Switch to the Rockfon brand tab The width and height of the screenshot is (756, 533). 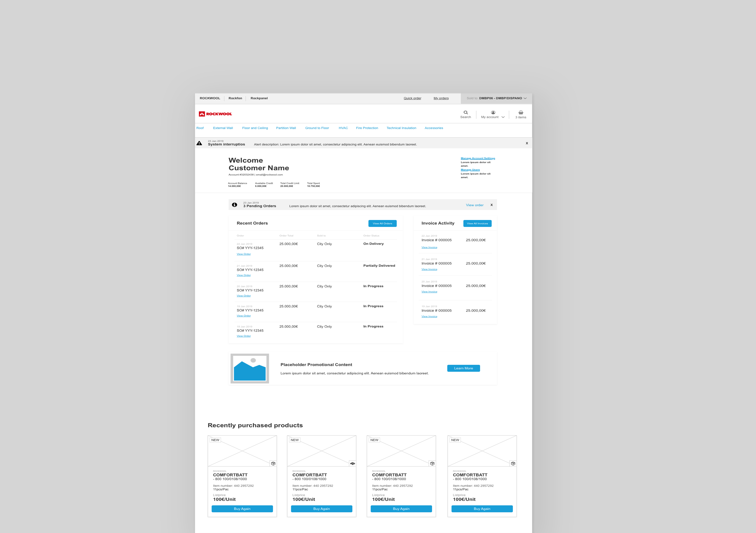click(x=235, y=98)
